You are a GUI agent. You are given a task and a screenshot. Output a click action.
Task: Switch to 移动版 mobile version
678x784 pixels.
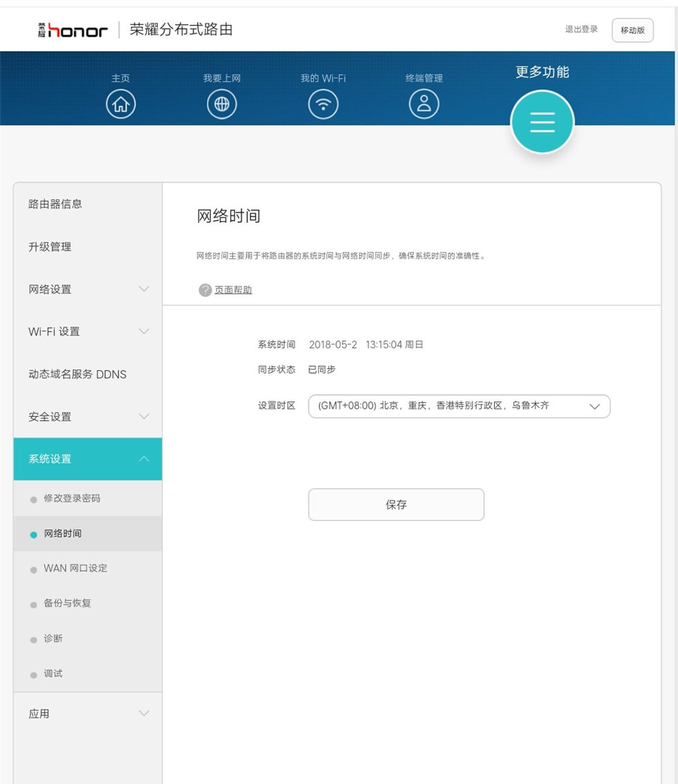632,30
